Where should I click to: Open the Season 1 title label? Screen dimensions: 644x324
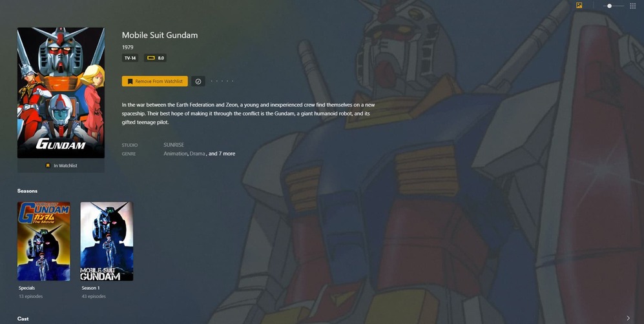click(x=91, y=288)
